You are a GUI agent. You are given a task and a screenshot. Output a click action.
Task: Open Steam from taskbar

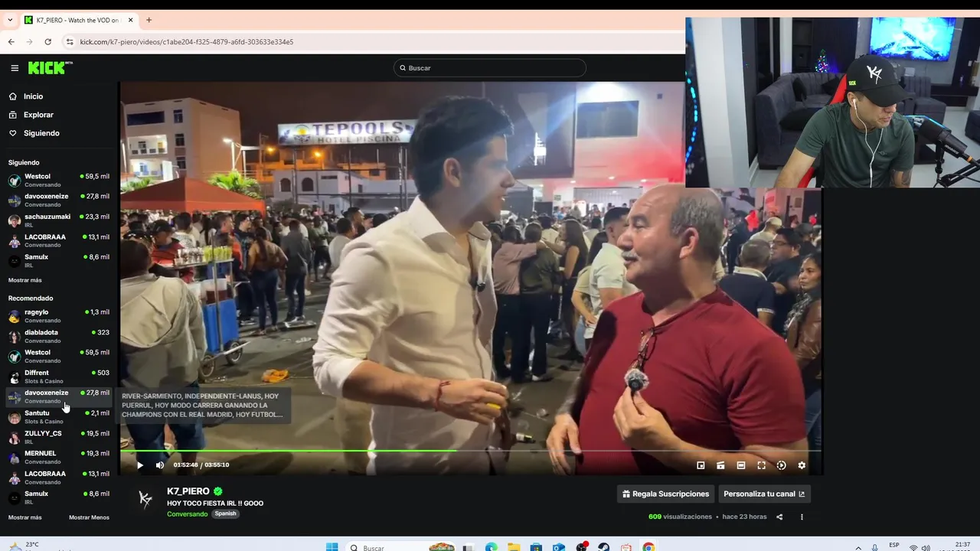click(604, 547)
